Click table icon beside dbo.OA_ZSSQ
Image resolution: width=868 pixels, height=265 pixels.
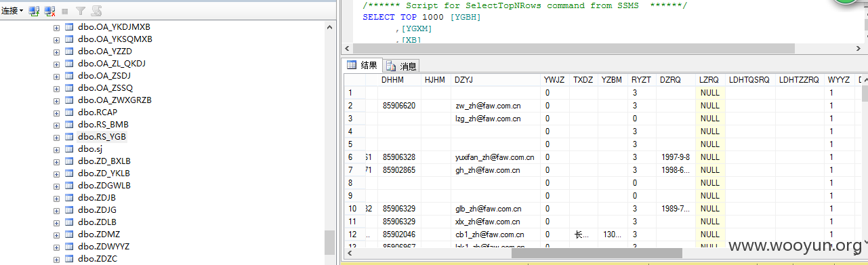coord(69,88)
